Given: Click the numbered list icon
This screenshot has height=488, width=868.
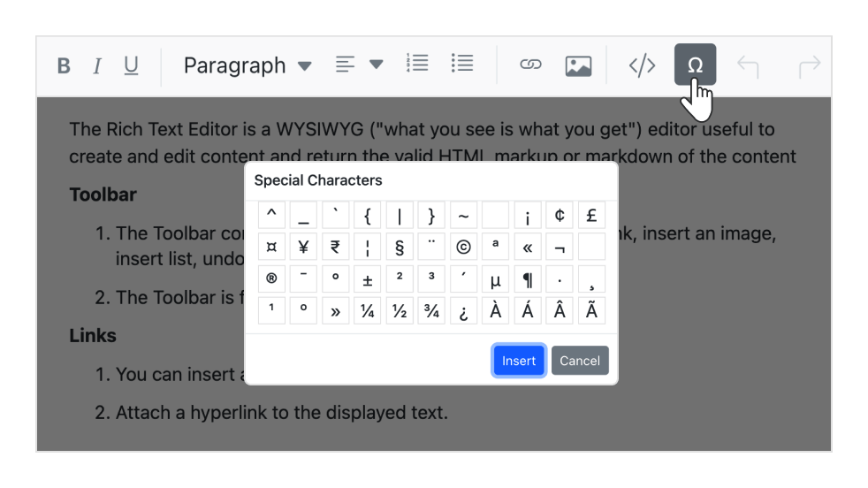Looking at the screenshot, I should click(417, 64).
